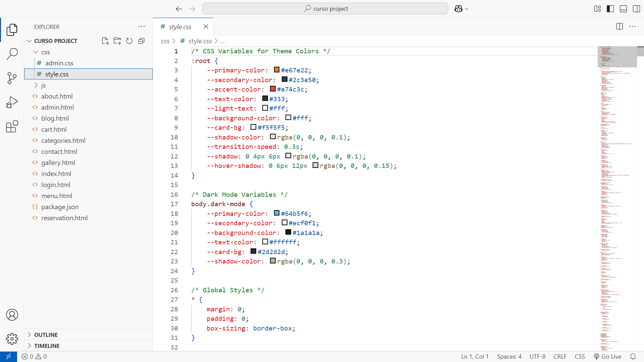The image size is (644, 362).
Task: Open the Copilot chat icon
Action: tap(459, 9)
